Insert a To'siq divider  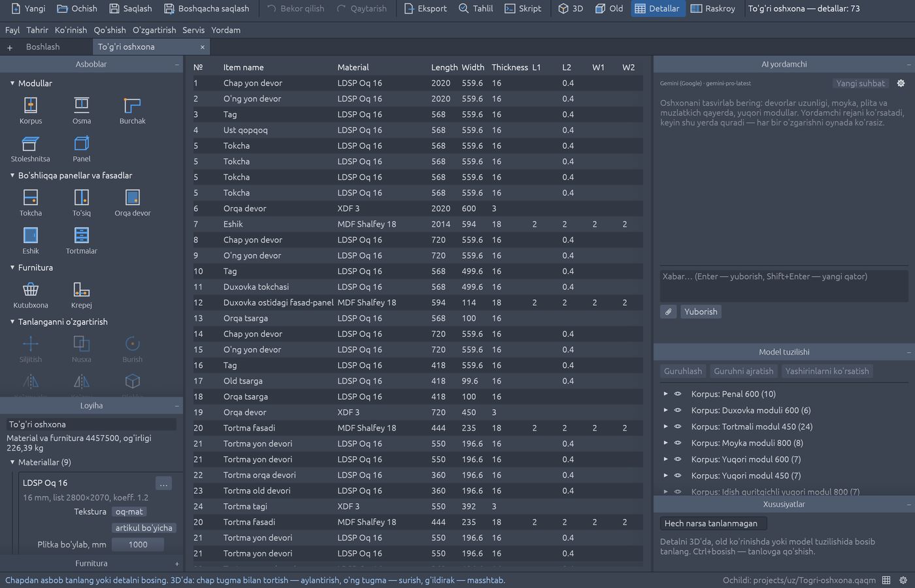(x=82, y=203)
